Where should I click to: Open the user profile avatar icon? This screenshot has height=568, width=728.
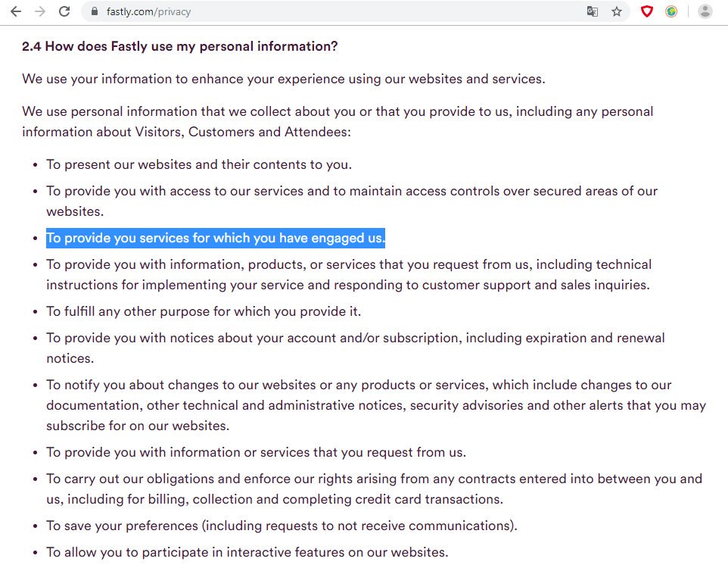705,11
